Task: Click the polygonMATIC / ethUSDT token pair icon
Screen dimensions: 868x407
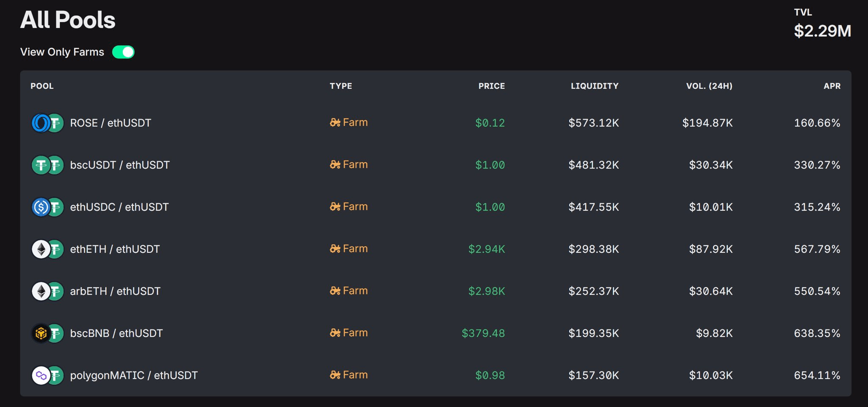Action: [47, 375]
